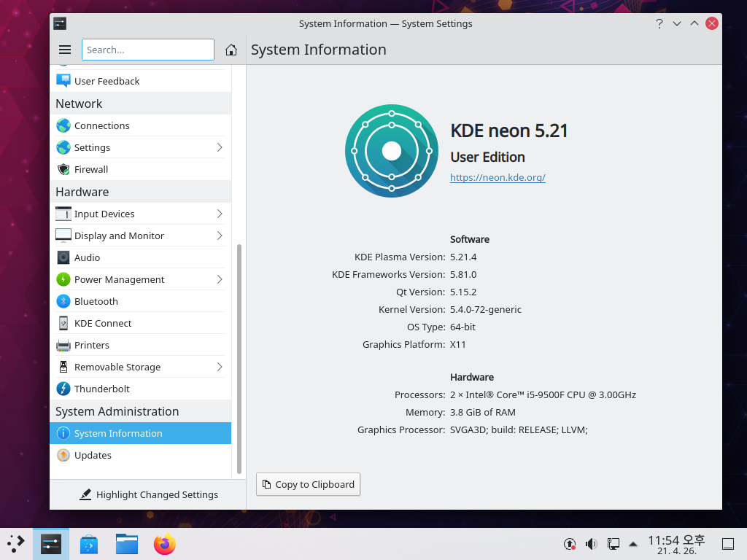This screenshot has height=560, width=747.
Task: Select the Thunderbolt icon entry
Action: click(63, 389)
